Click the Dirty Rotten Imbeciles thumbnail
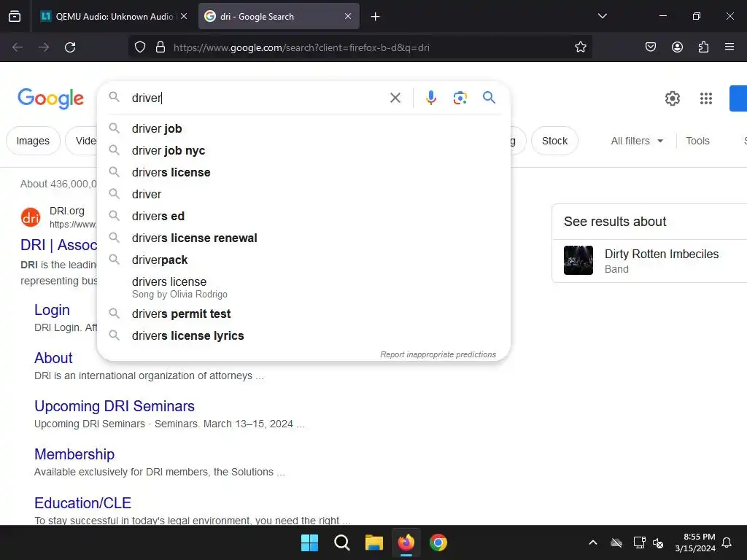The width and height of the screenshot is (747, 560). coord(578,260)
